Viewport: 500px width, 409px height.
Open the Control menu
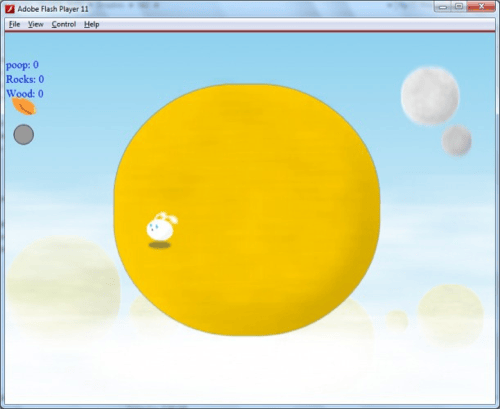pyautogui.click(x=64, y=24)
